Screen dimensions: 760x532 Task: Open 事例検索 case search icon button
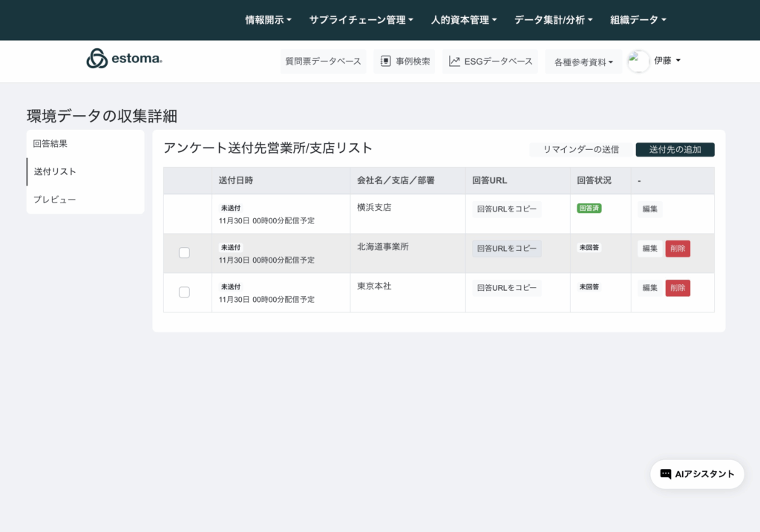[x=386, y=62]
